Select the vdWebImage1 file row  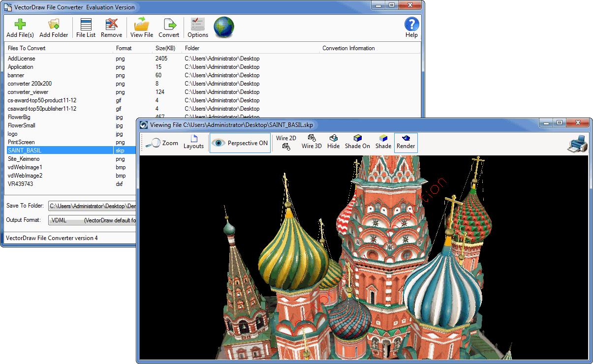point(71,167)
